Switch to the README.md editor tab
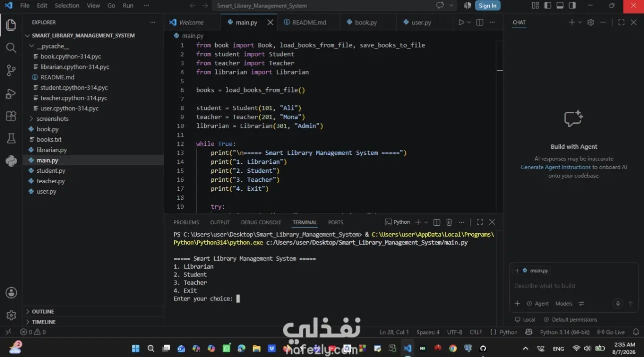The width and height of the screenshot is (644, 357). [309, 22]
